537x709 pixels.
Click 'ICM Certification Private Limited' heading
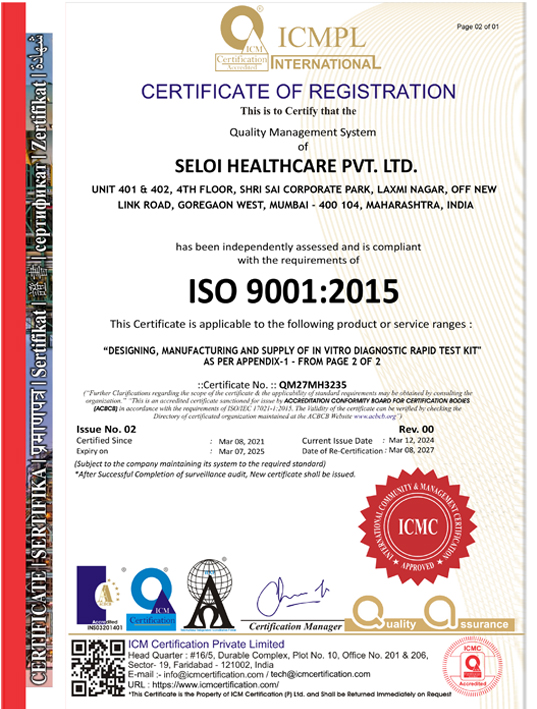pyautogui.click(x=206, y=644)
